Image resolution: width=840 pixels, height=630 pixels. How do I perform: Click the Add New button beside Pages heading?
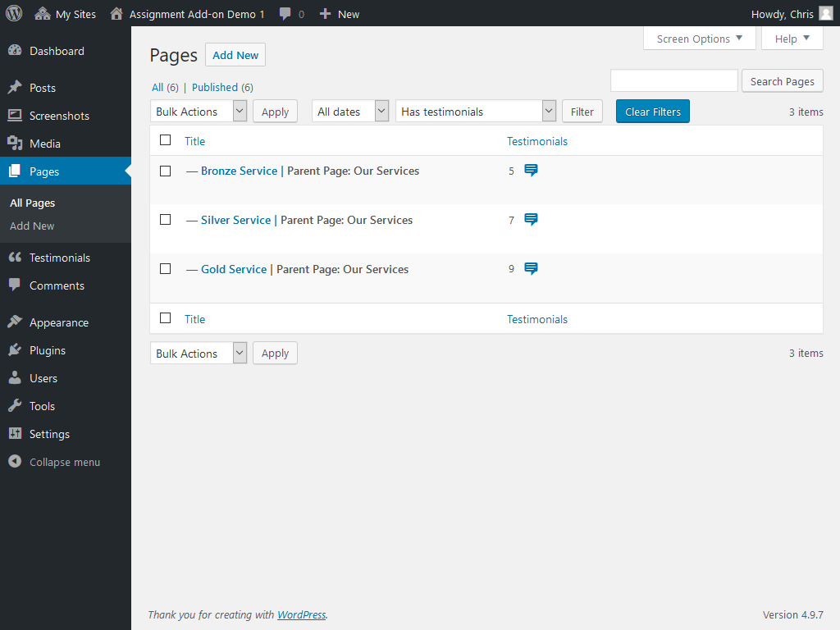235,55
